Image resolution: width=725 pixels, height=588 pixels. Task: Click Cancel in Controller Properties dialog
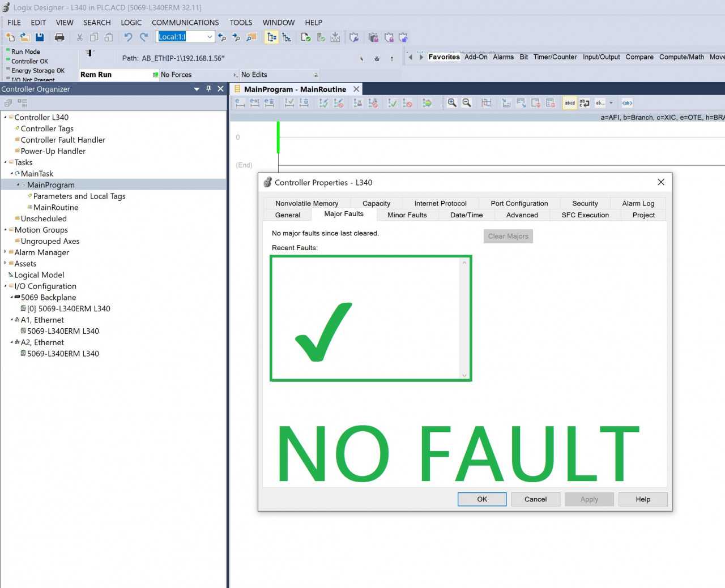536,499
